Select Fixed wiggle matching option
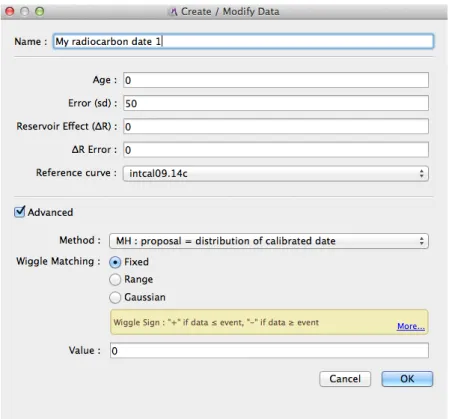Viewport: 449px width, 419px height. 115,262
